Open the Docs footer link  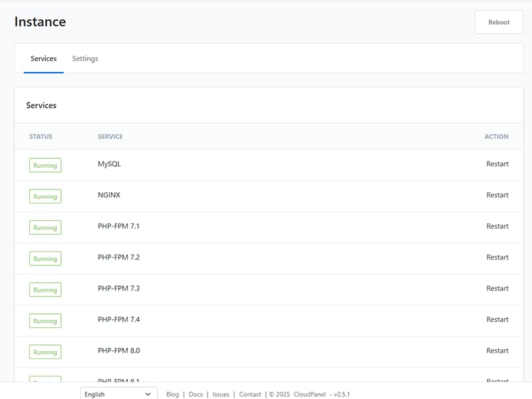click(x=196, y=394)
